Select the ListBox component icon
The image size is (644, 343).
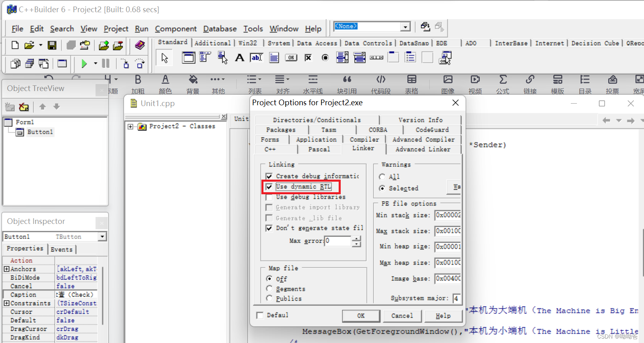342,58
